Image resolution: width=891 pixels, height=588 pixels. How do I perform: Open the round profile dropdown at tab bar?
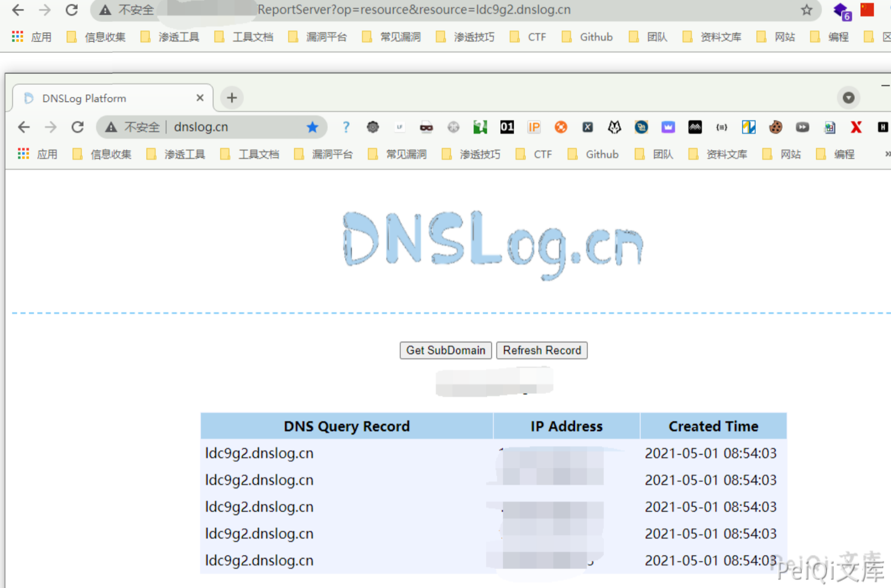pyautogui.click(x=848, y=98)
